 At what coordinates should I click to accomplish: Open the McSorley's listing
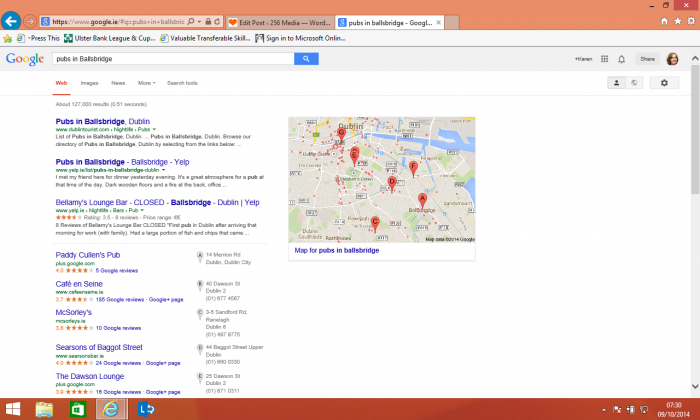pyautogui.click(x=74, y=312)
